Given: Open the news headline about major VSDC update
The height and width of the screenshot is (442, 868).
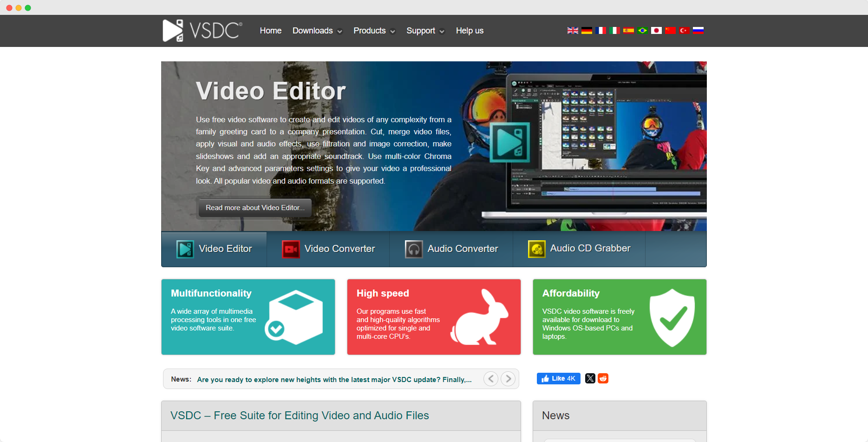Looking at the screenshot, I should coord(334,380).
